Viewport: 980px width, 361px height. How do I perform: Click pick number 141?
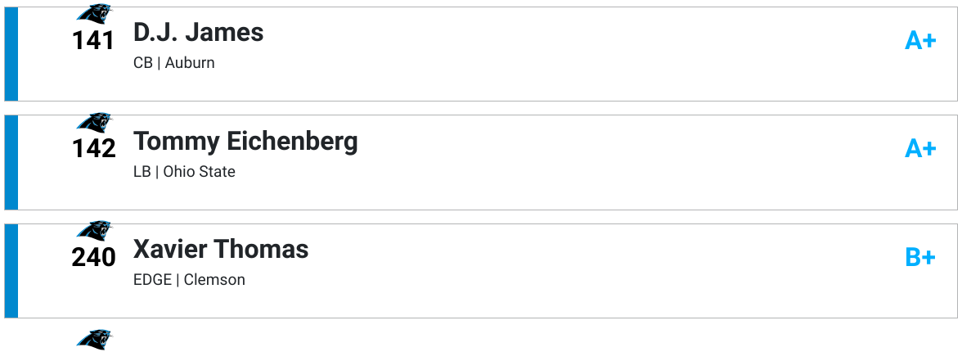coord(93,41)
